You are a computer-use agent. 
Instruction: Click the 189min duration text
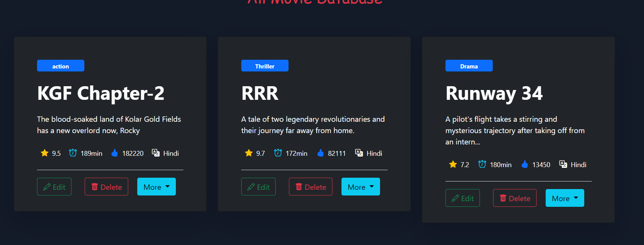click(x=92, y=154)
